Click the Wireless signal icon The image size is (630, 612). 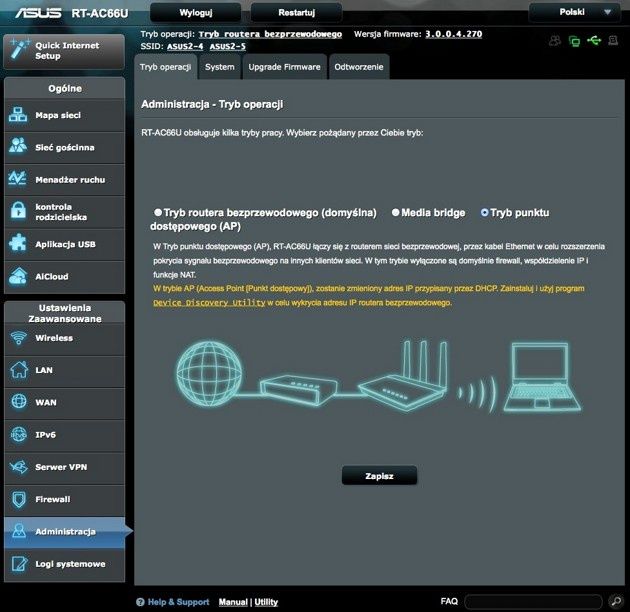18,338
